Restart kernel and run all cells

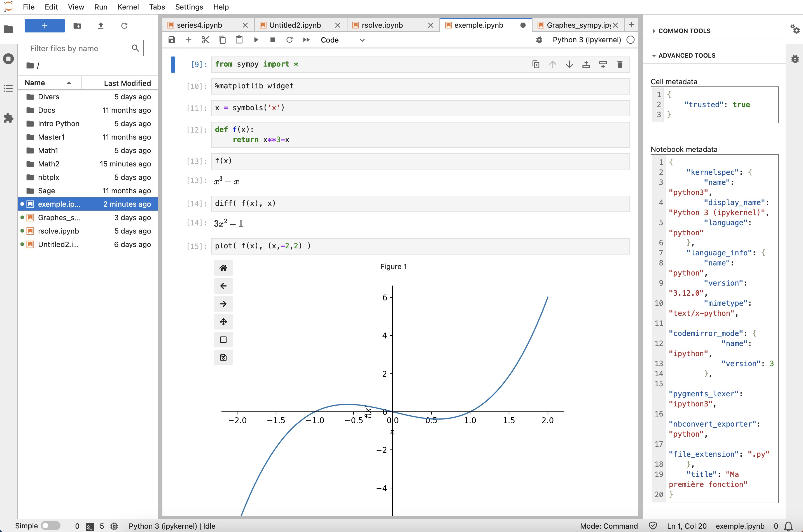point(306,40)
